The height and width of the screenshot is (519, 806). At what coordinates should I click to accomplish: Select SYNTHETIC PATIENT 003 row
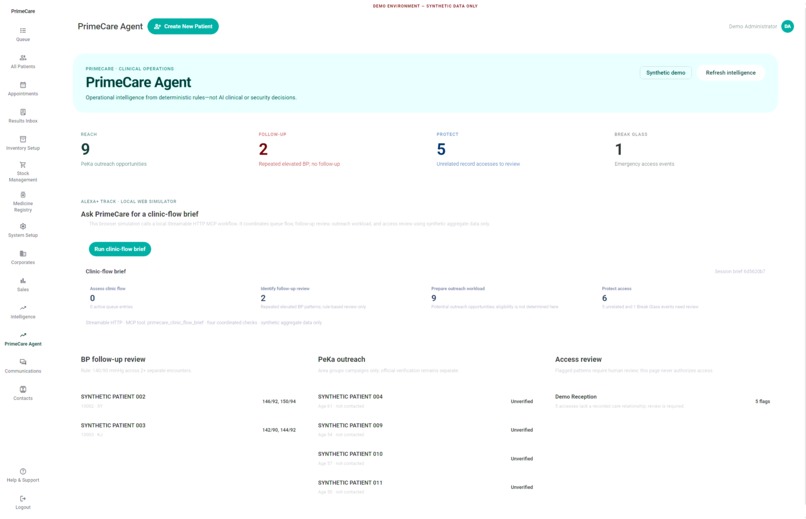[188, 430]
